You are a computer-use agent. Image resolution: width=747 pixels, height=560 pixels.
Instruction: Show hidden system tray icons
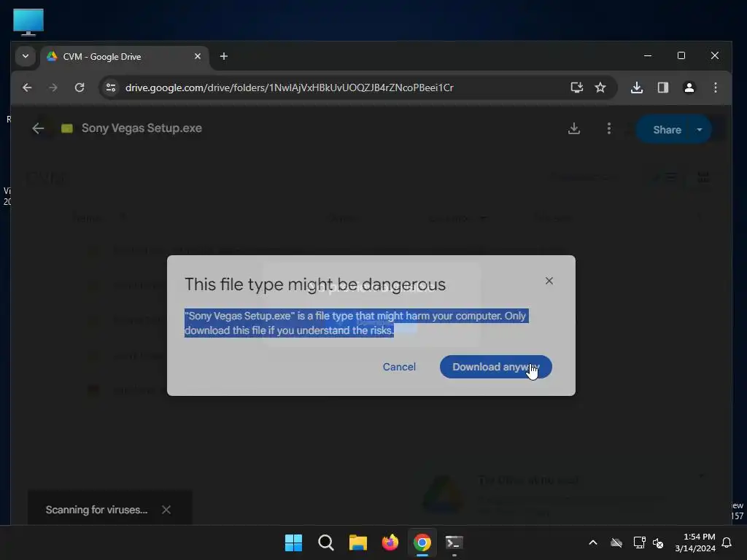(x=593, y=542)
